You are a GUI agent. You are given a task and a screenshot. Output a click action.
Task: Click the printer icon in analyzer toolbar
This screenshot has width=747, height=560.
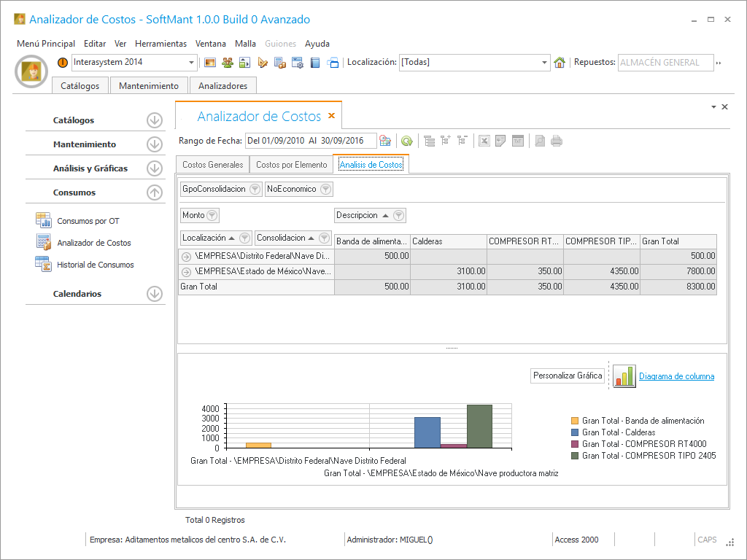557,141
